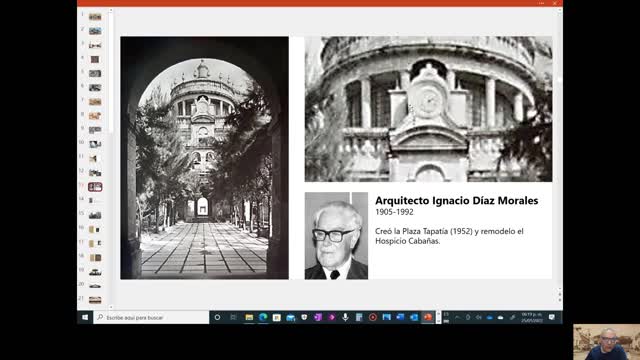This screenshot has height=360, width=640.
Task: Open the Outlook taskbar icon
Action: tap(414, 317)
